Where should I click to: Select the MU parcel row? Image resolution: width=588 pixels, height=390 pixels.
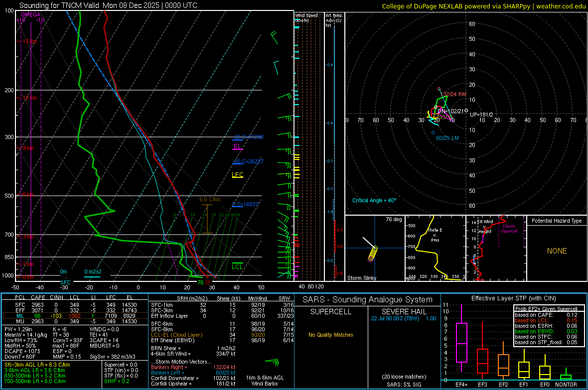click(75, 321)
